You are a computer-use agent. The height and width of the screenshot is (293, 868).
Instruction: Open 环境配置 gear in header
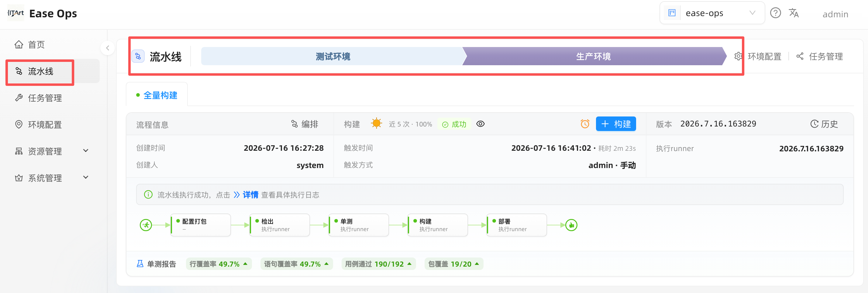pyautogui.click(x=738, y=56)
